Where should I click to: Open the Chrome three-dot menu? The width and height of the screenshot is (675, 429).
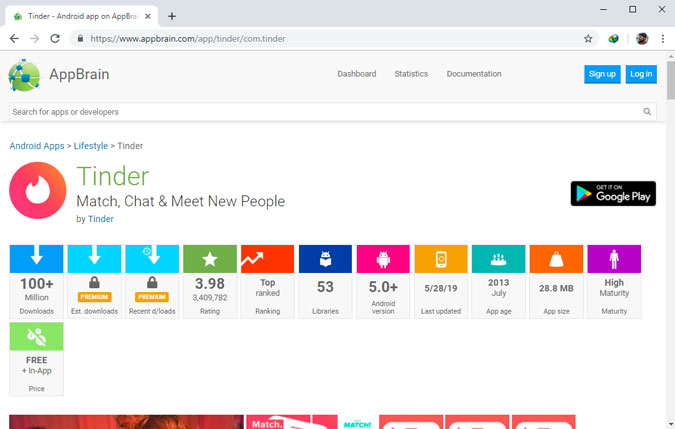point(663,39)
